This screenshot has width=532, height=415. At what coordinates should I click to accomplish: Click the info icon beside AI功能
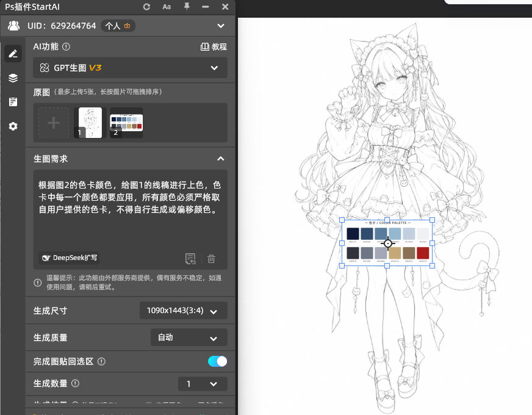(66, 47)
